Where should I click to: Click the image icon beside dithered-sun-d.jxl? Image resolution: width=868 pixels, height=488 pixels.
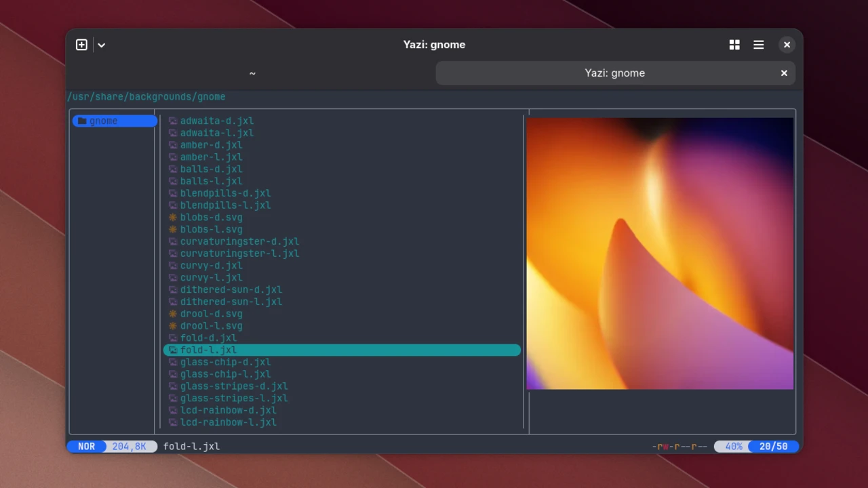[x=173, y=289]
